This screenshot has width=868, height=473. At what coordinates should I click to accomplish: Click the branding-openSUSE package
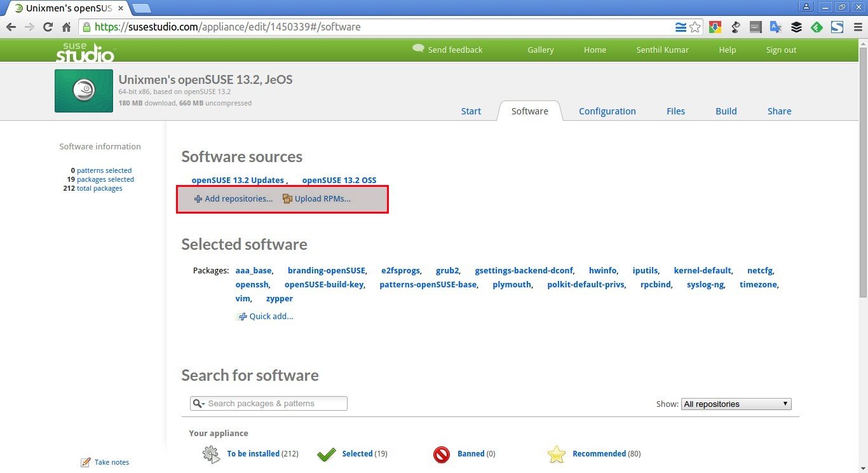tap(327, 270)
